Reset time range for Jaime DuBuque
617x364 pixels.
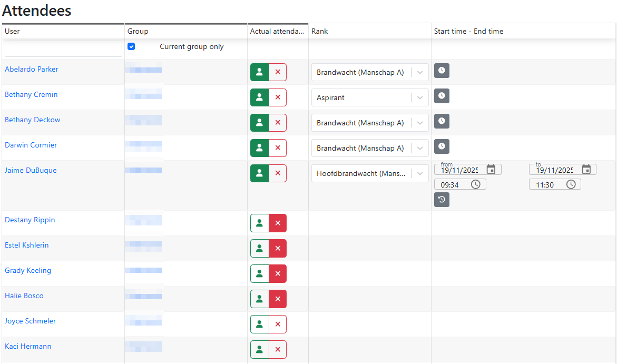(442, 200)
